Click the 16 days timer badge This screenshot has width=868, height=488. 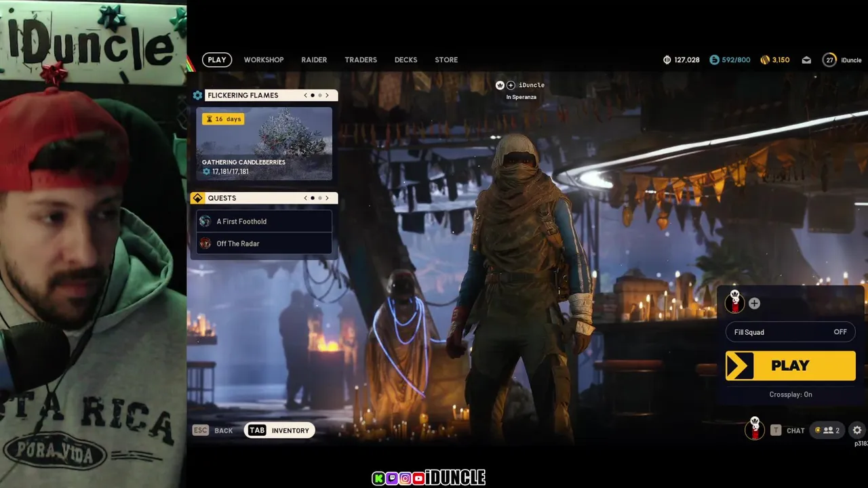point(223,119)
